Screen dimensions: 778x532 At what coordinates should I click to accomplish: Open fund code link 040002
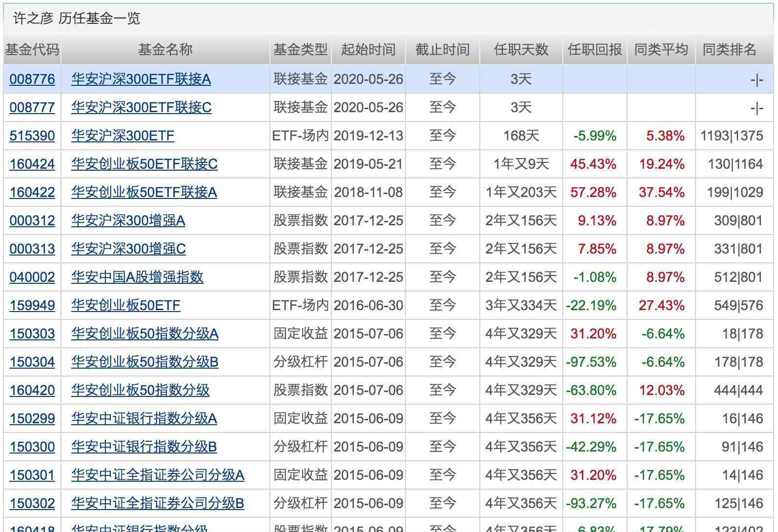click(x=32, y=277)
